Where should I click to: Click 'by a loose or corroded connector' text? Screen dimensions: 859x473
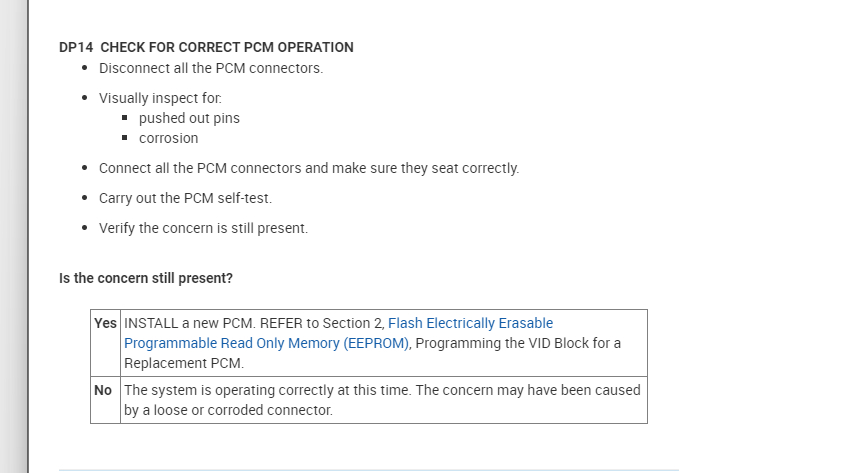click(228, 410)
